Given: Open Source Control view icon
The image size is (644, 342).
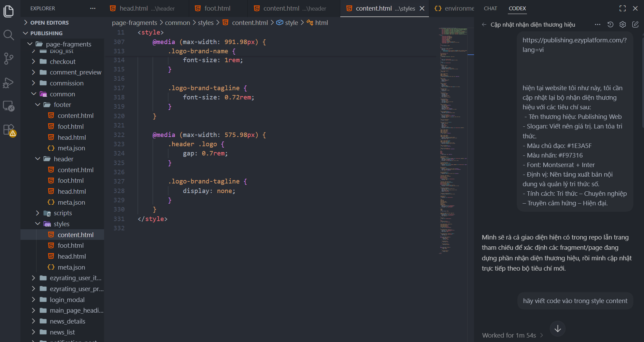Looking at the screenshot, I should point(9,59).
